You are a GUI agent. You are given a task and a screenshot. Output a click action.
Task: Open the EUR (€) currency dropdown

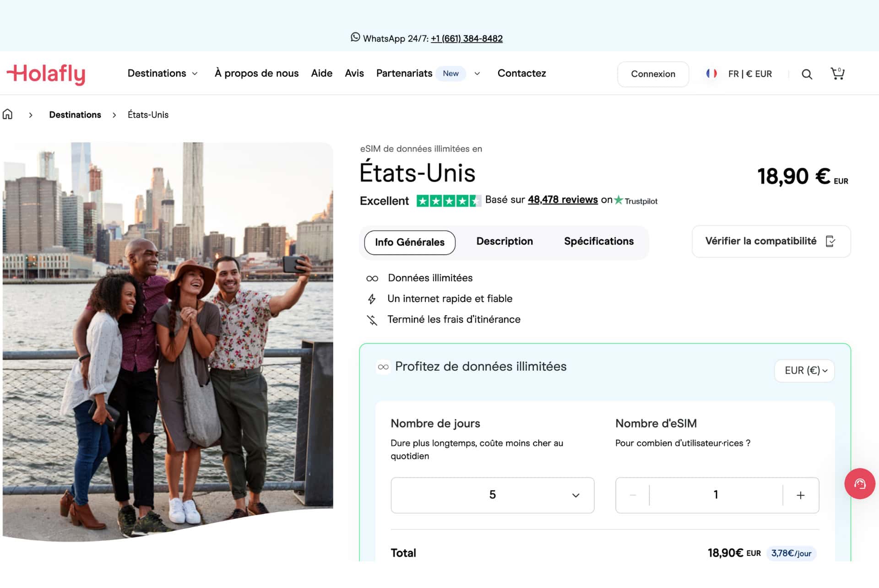point(804,370)
